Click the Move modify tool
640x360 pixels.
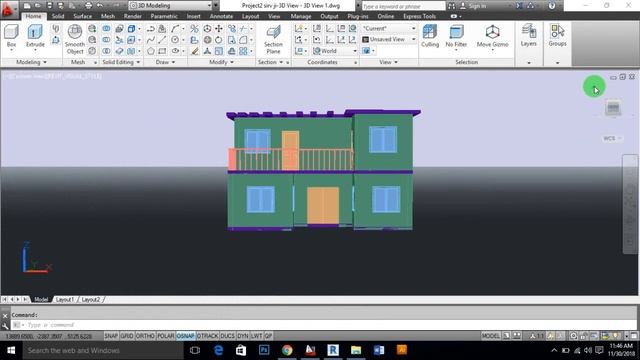coord(219,29)
